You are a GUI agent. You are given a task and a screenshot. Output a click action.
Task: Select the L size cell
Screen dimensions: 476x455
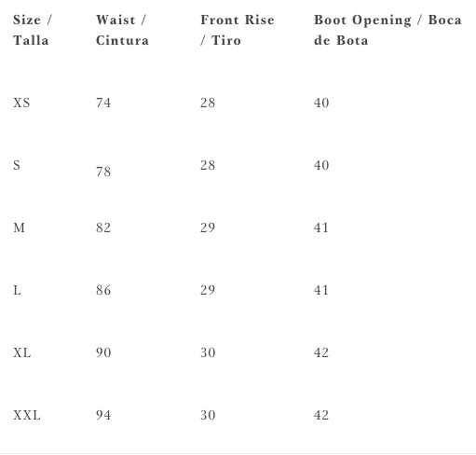click(x=17, y=290)
